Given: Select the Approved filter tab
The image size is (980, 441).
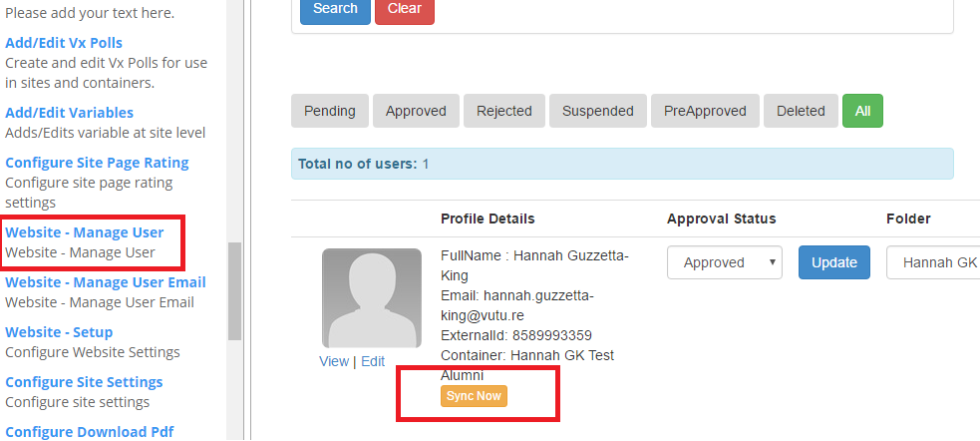Looking at the screenshot, I should (x=416, y=111).
